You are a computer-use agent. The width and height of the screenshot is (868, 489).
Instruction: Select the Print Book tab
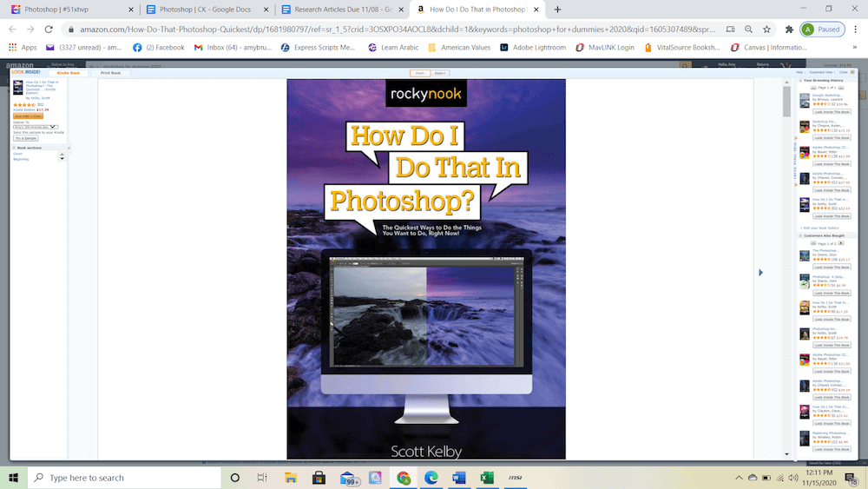(111, 73)
